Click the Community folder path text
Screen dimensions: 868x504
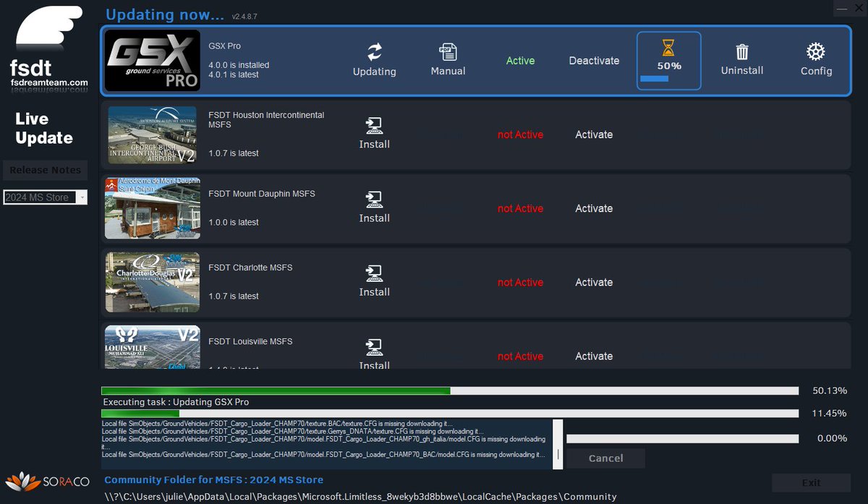coord(359,497)
